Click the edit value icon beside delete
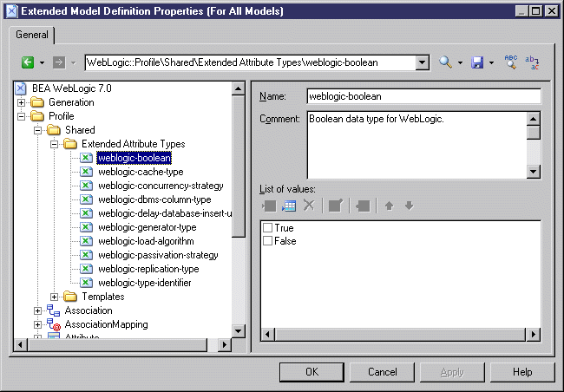The height and width of the screenshot is (392, 564). [336, 206]
